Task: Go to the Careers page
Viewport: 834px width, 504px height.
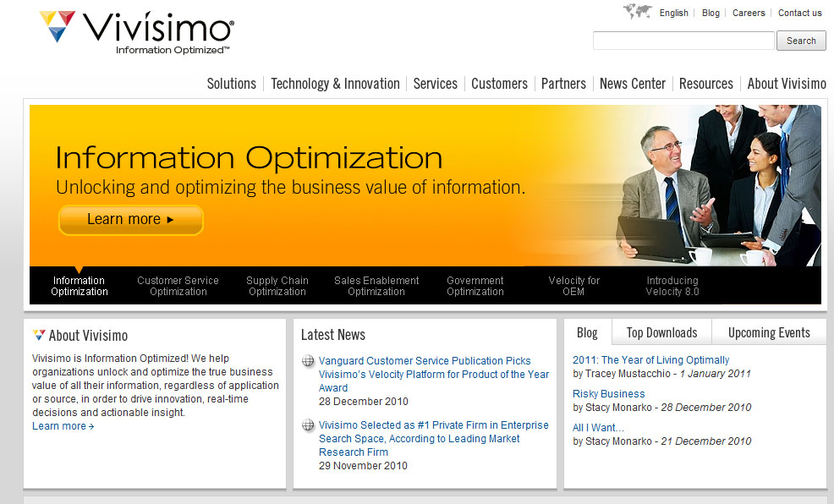Action: pos(749,13)
